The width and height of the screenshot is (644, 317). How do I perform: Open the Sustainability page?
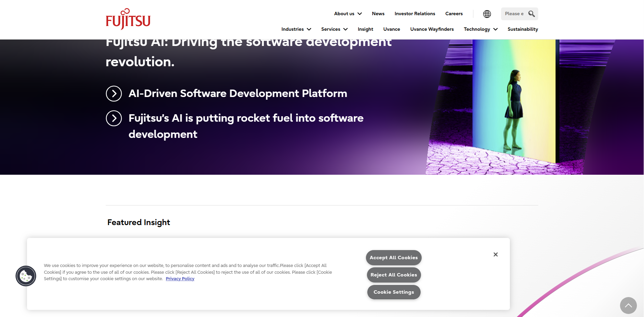point(522,29)
